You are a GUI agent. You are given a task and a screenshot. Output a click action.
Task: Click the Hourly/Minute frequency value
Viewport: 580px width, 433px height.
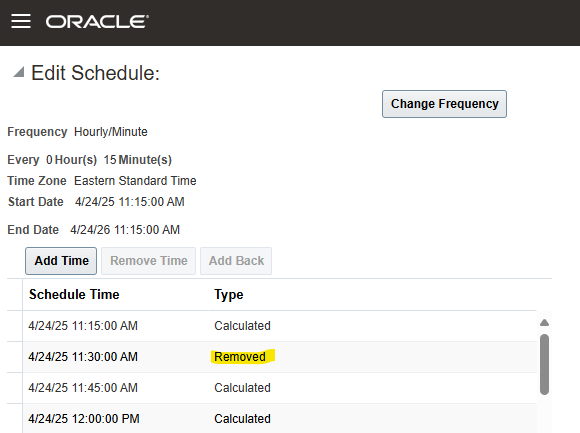coord(111,132)
